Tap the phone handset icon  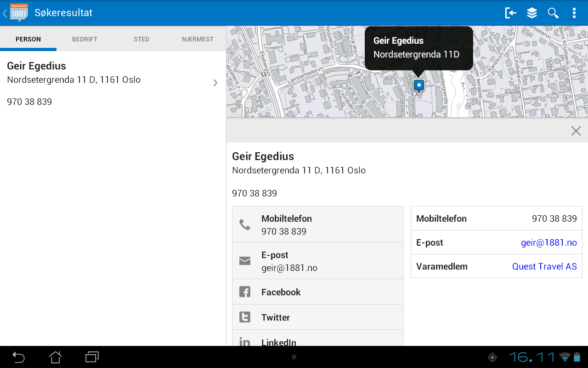(245, 224)
